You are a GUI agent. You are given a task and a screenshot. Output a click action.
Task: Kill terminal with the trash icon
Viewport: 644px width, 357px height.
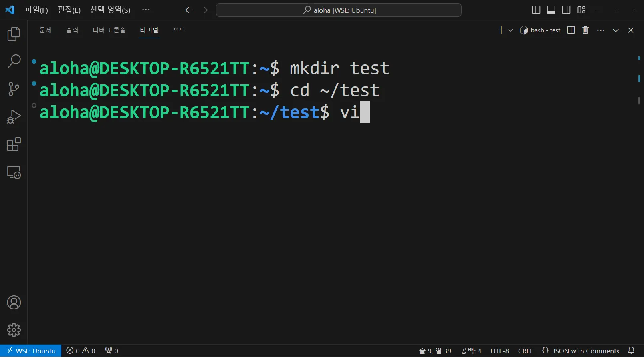coord(585,30)
